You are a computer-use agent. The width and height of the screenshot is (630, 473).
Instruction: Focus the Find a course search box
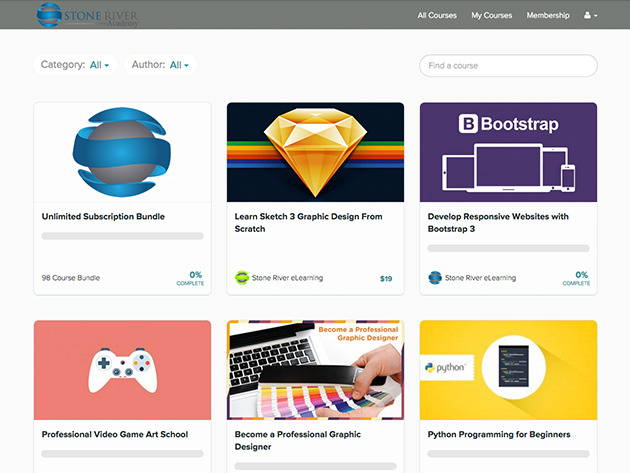508,66
